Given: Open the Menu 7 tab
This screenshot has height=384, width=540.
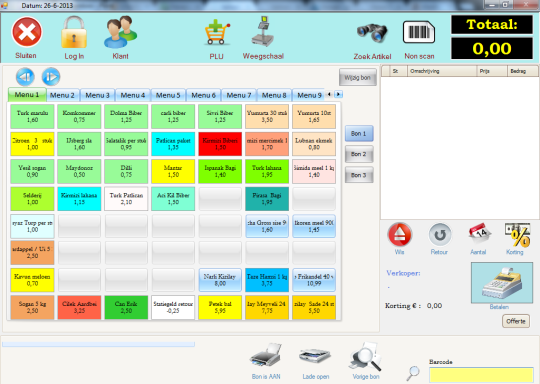Looking at the screenshot, I should pos(239,95).
